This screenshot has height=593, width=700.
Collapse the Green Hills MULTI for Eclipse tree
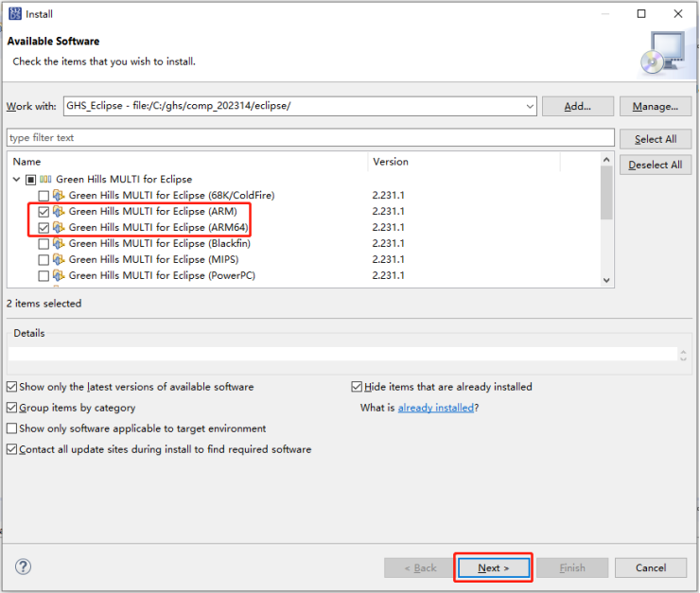(x=16, y=179)
